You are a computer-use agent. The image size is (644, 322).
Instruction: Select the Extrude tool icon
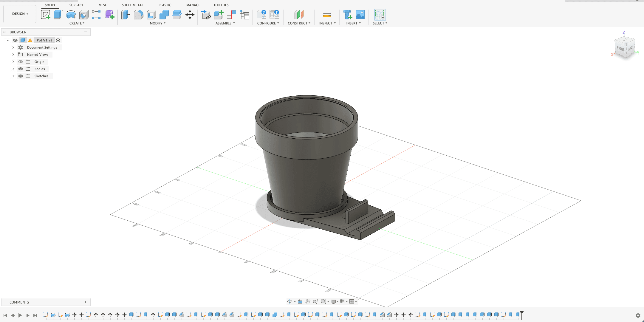point(58,14)
